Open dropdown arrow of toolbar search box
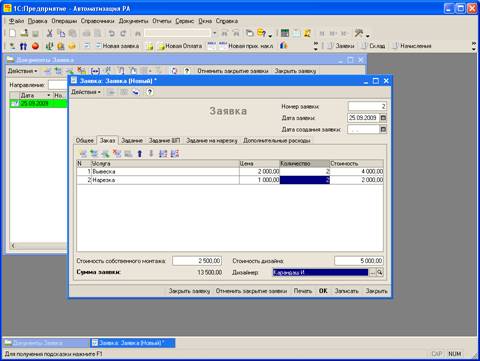The image size is (480, 361). [215, 33]
